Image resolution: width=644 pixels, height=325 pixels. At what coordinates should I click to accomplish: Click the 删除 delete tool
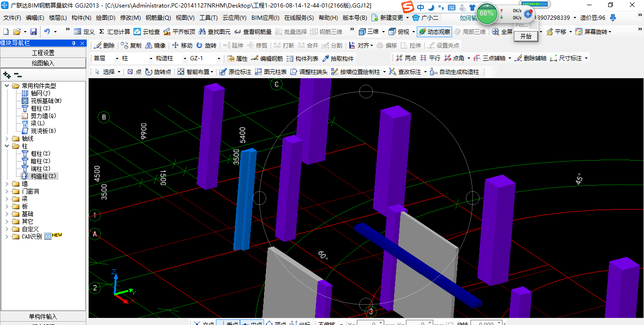coord(104,45)
